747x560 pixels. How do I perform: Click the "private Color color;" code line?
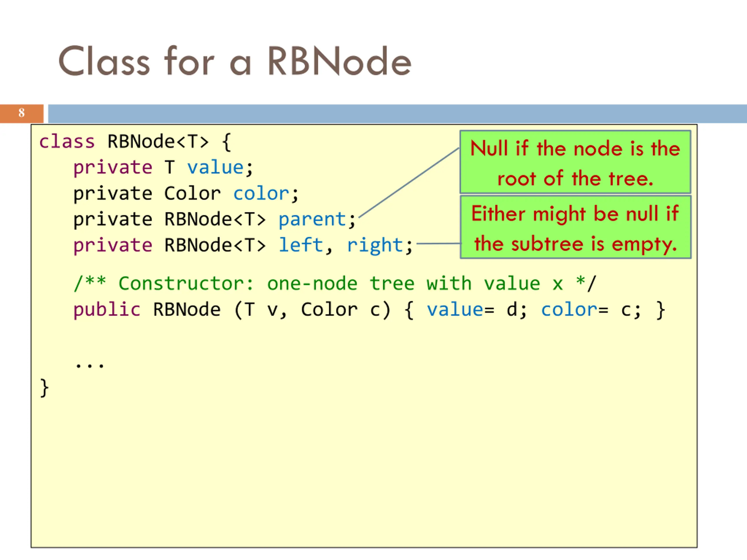186,193
